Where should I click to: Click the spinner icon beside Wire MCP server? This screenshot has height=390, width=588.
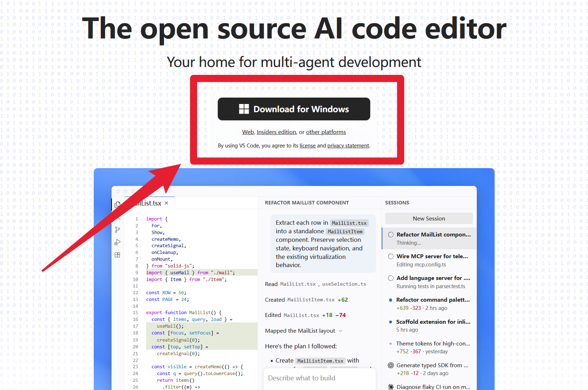click(391, 256)
